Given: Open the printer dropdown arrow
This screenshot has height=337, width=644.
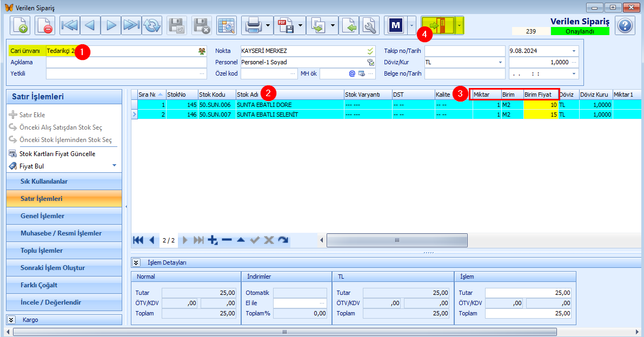Looking at the screenshot, I should click(268, 25).
